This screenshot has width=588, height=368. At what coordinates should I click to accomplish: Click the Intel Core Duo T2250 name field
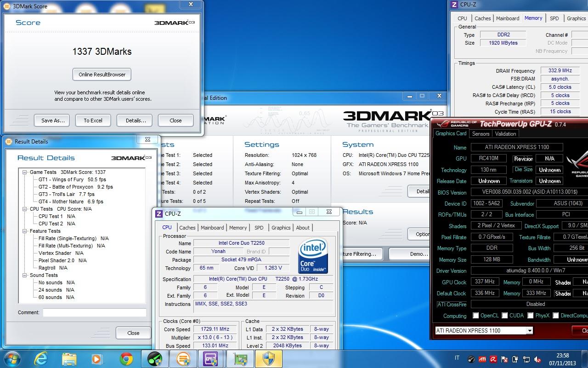tap(241, 243)
